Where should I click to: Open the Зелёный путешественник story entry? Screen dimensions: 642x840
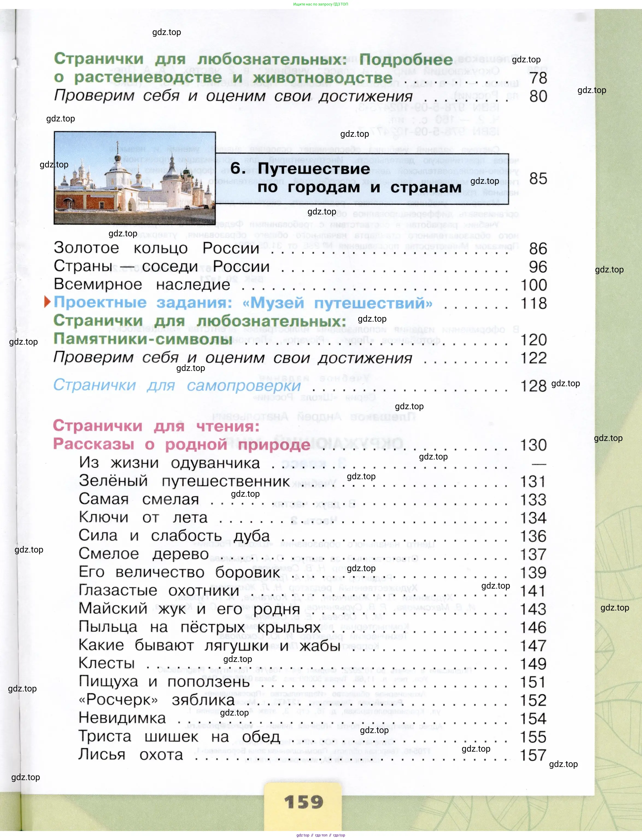pos(184,481)
